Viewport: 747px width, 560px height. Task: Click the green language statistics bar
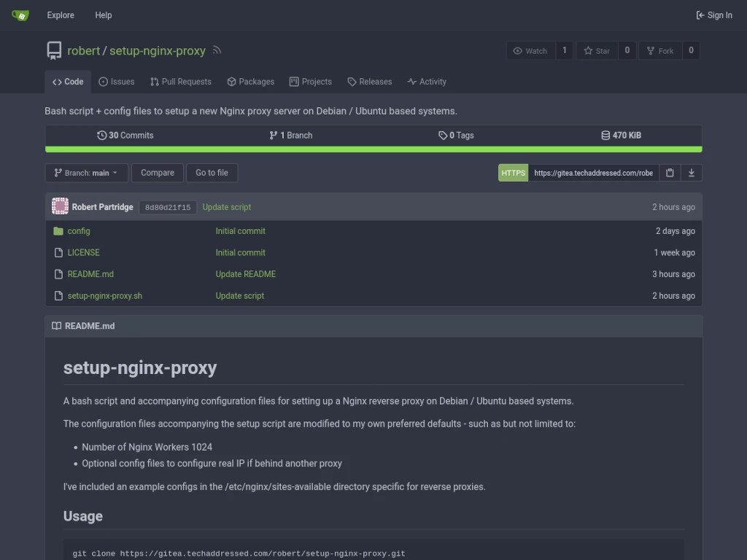373,149
